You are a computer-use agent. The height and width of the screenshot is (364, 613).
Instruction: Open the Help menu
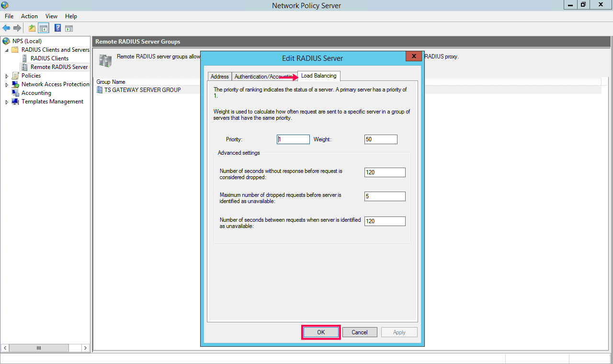[x=71, y=16]
